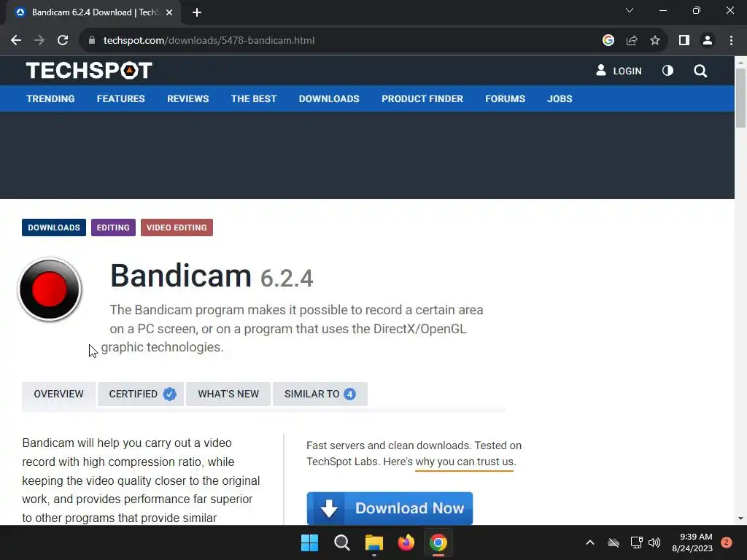Viewport: 747px width, 560px height.
Task: Open Chrome three-dot menu
Action: pos(731,41)
